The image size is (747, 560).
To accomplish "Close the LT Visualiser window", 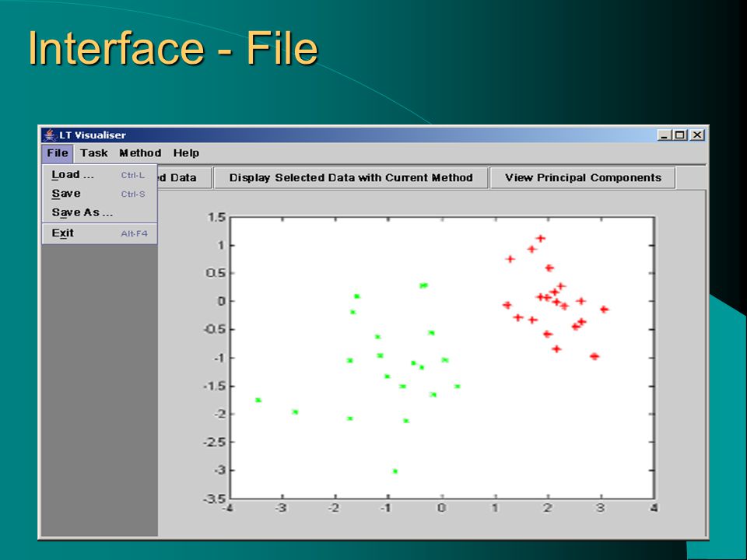I will tap(697, 135).
